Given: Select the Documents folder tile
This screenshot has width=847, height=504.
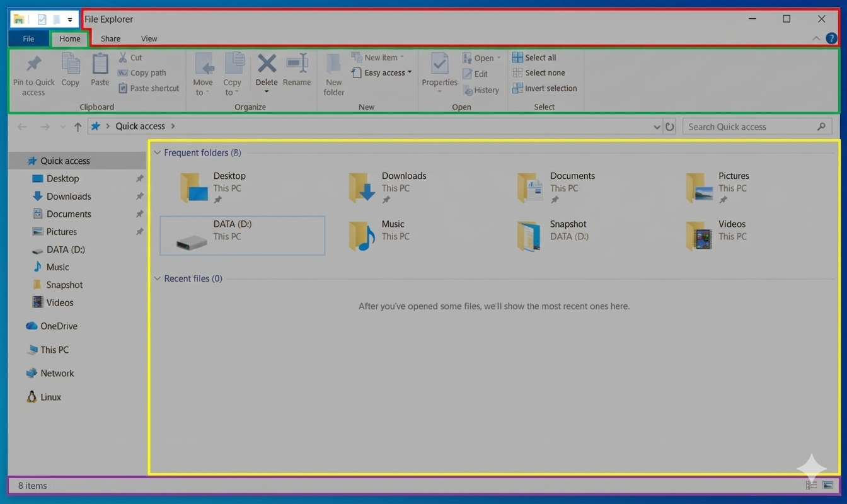Looking at the screenshot, I should point(579,187).
